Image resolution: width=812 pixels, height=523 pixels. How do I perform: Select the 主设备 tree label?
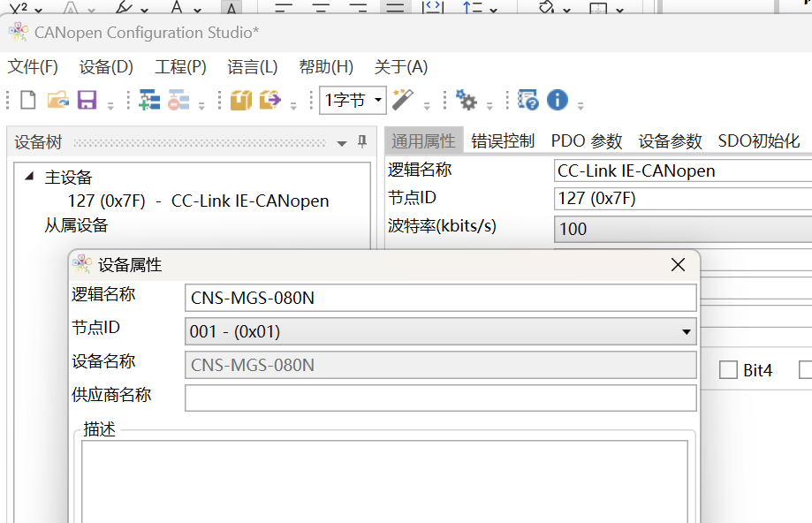point(68,178)
